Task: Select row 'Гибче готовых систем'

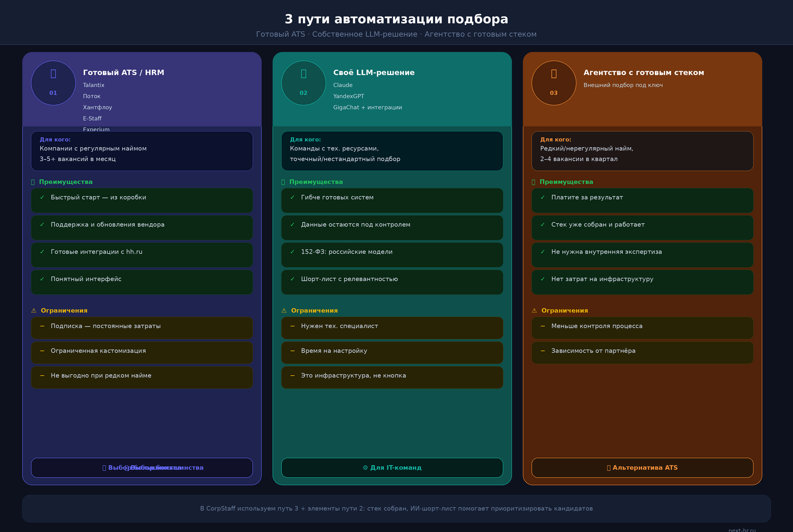Action: 392,200
